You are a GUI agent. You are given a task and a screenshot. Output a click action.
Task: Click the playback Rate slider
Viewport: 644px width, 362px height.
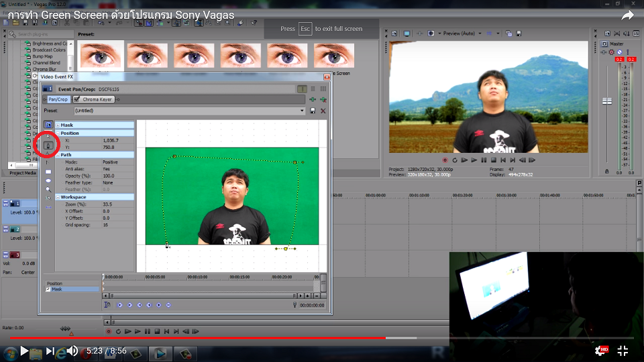pos(65,328)
